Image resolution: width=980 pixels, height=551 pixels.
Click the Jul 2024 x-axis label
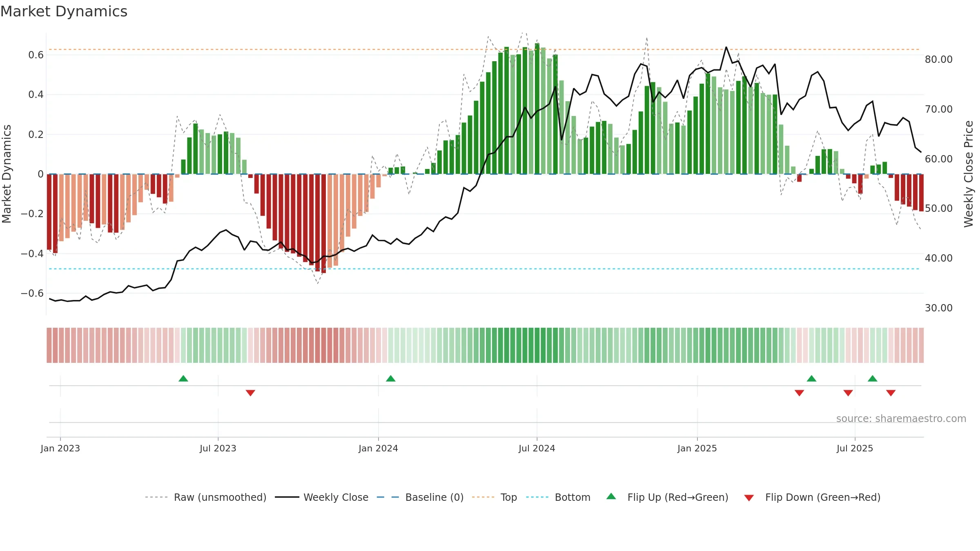point(537,448)
